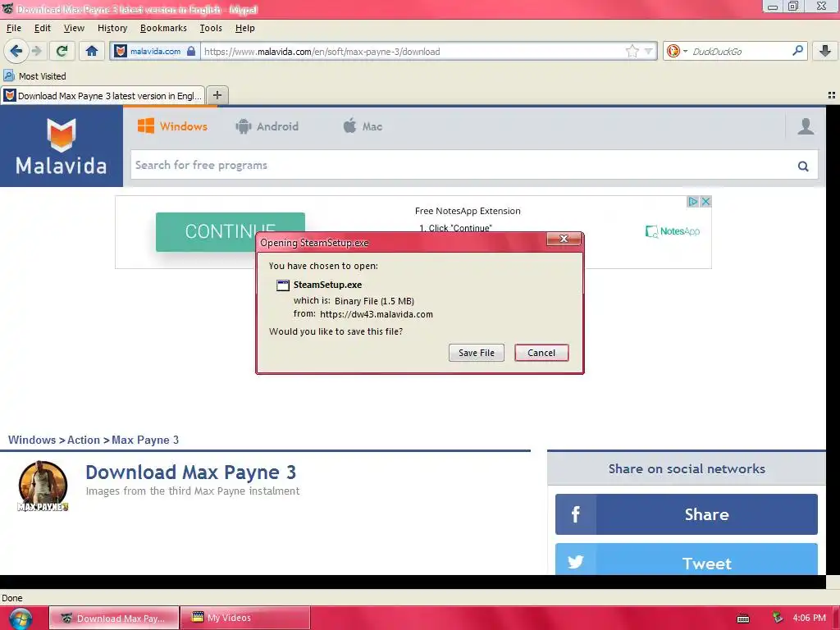Click Save File in the download dialog
The image size is (840, 630).
point(477,353)
